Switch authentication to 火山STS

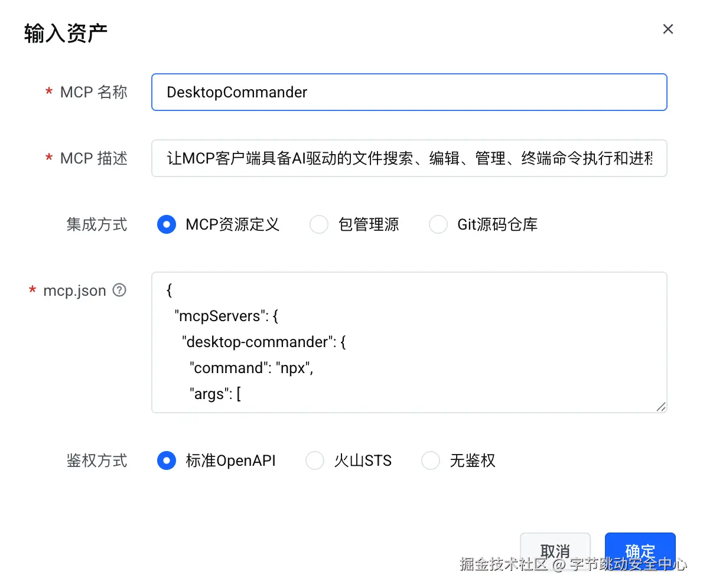click(x=315, y=460)
